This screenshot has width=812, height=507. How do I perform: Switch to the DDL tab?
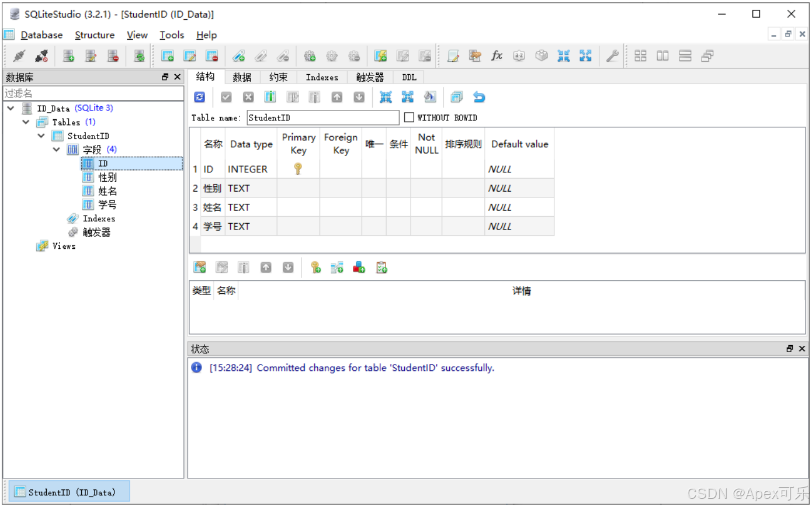point(409,77)
